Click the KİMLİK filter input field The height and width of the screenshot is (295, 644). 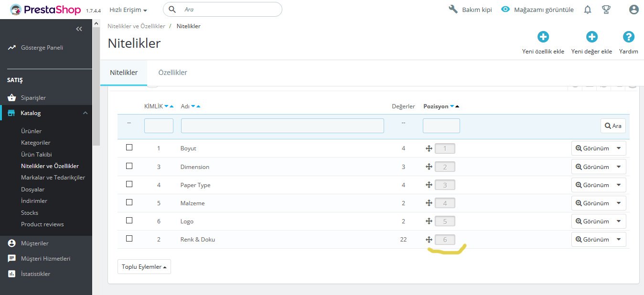coord(159,126)
